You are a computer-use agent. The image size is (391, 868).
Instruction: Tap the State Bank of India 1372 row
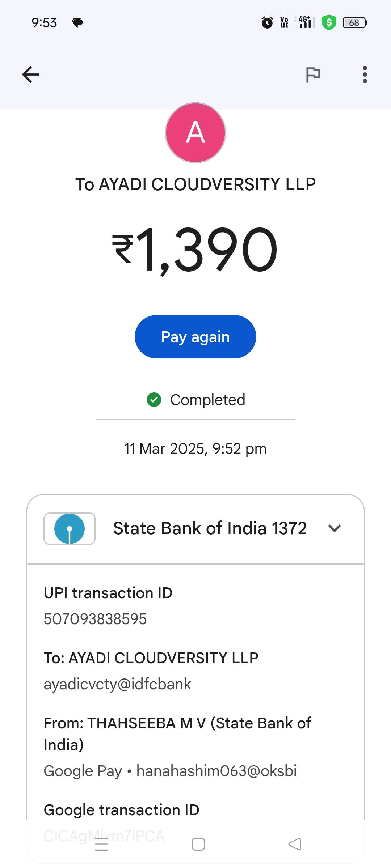(x=210, y=528)
